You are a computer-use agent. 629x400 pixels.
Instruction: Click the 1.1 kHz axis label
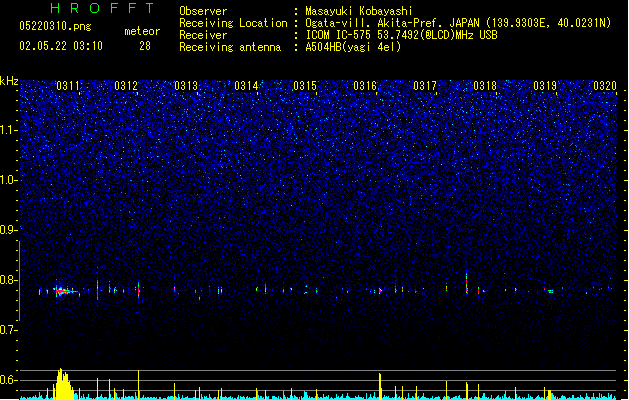[8, 130]
